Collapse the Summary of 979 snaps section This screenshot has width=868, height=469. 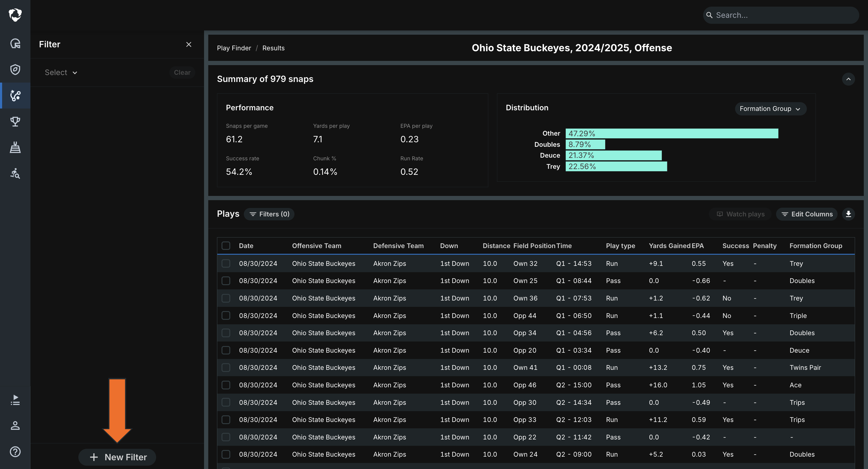coord(848,79)
